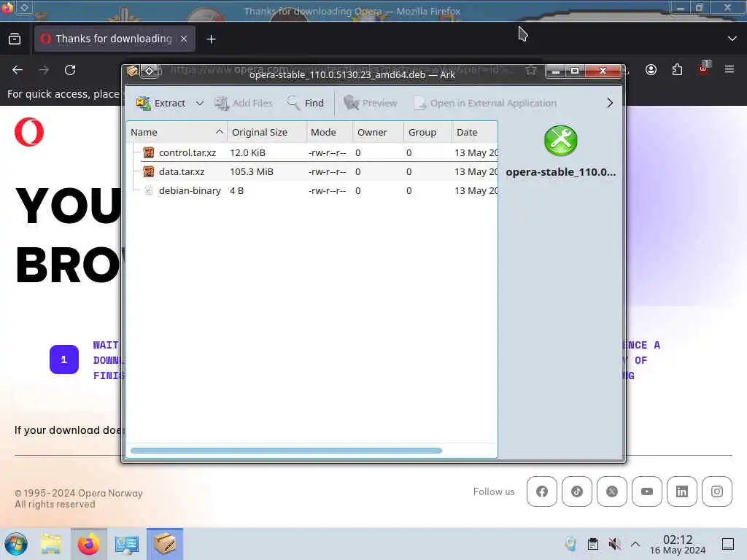747x560 pixels.
Task: Click the Owner column header
Action: [379, 133]
